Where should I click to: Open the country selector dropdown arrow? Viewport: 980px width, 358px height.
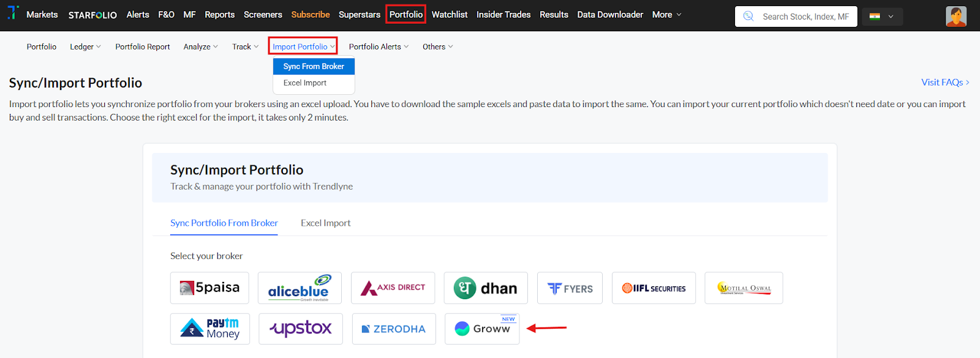coord(891,17)
